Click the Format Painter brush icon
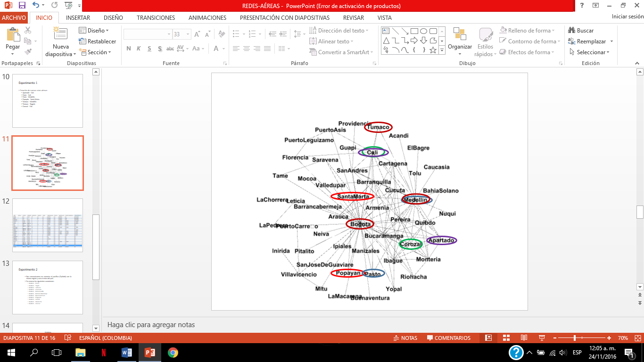This screenshot has width=644, height=362. click(28, 52)
